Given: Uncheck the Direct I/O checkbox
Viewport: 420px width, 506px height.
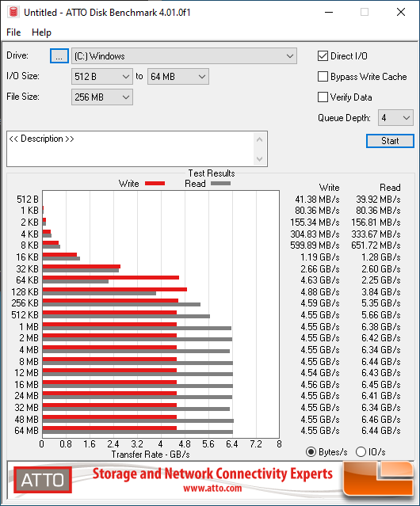Looking at the screenshot, I should [323, 56].
